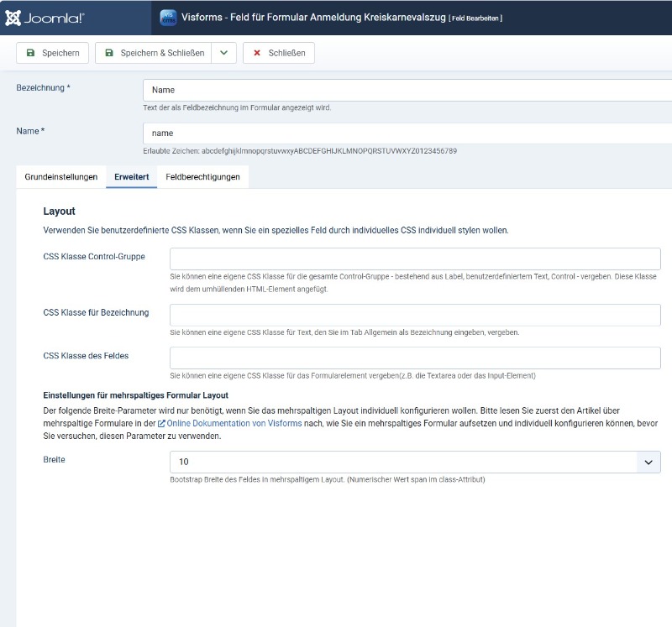Click the 'Breite' label

click(x=54, y=461)
